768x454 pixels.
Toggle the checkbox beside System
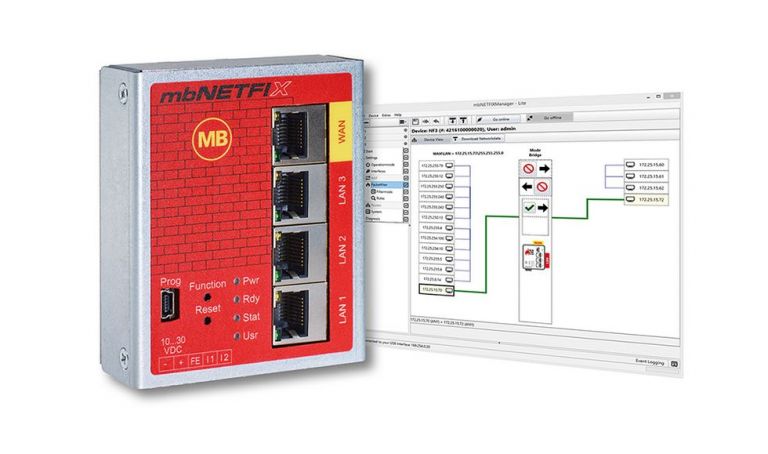(406, 212)
